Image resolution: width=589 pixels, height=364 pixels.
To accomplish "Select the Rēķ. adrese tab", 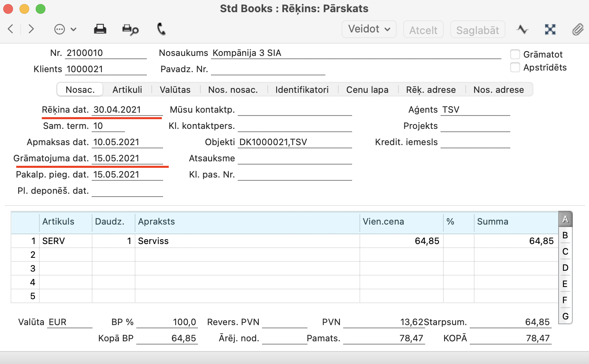I will tap(431, 90).
